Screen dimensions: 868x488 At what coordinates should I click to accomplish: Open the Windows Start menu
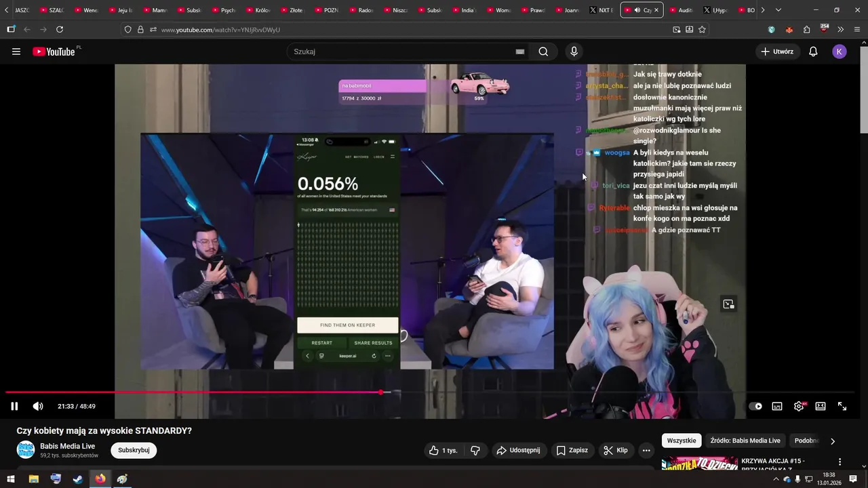tap(11, 479)
